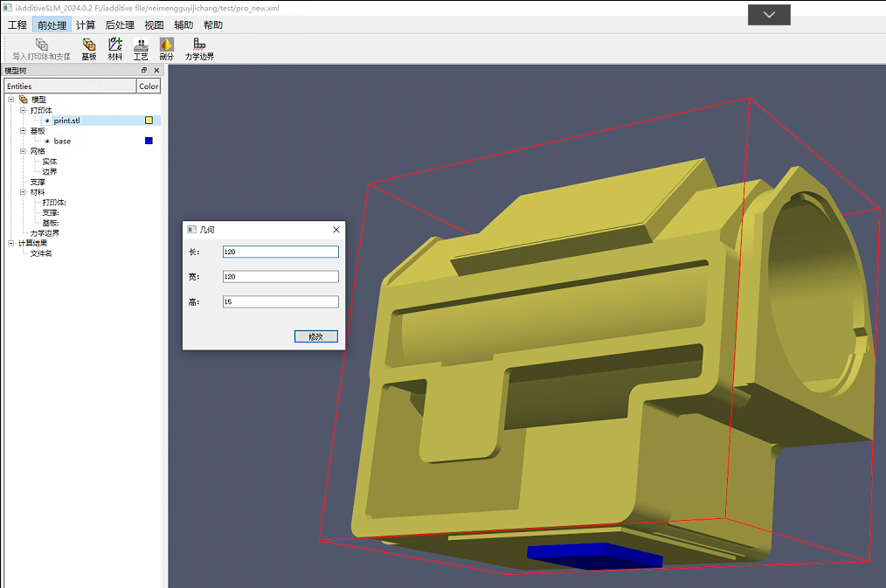
Task: Select 基板: under 材料
Action: pos(51,223)
